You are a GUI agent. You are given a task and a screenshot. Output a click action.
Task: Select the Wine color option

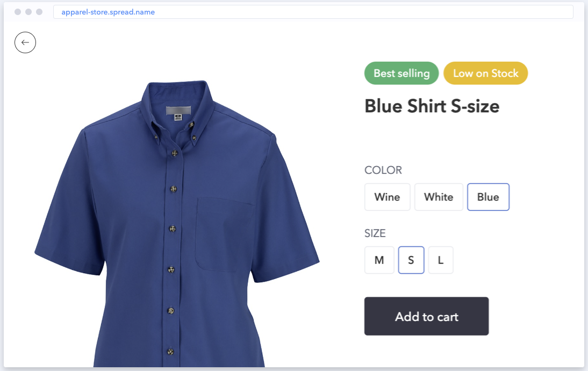[387, 197]
